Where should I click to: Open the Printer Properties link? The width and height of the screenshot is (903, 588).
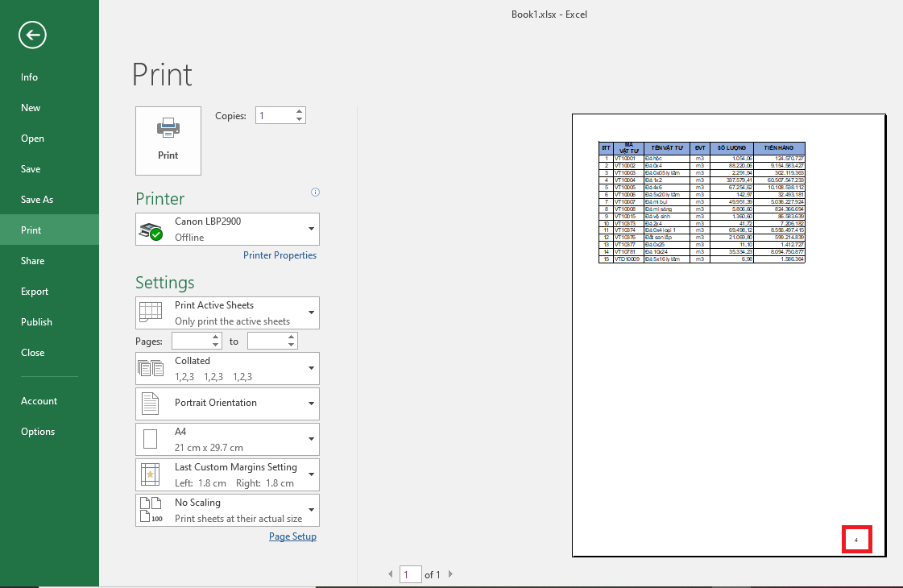point(280,255)
